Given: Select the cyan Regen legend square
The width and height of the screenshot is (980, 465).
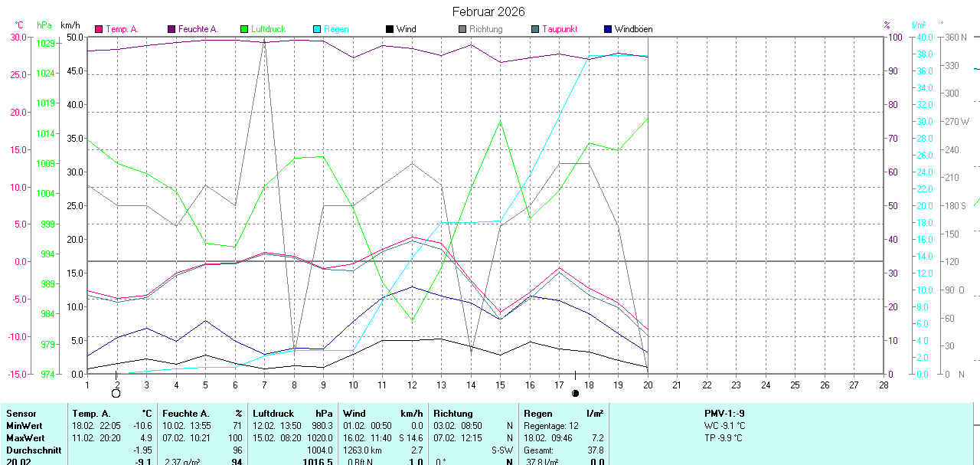Looking at the screenshot, I should (317, 29).
